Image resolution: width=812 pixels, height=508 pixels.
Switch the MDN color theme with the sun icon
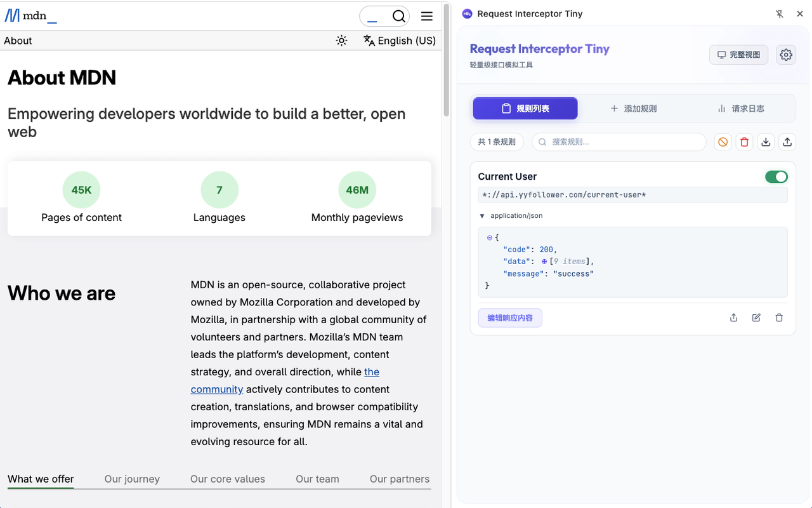coord(341,41)
